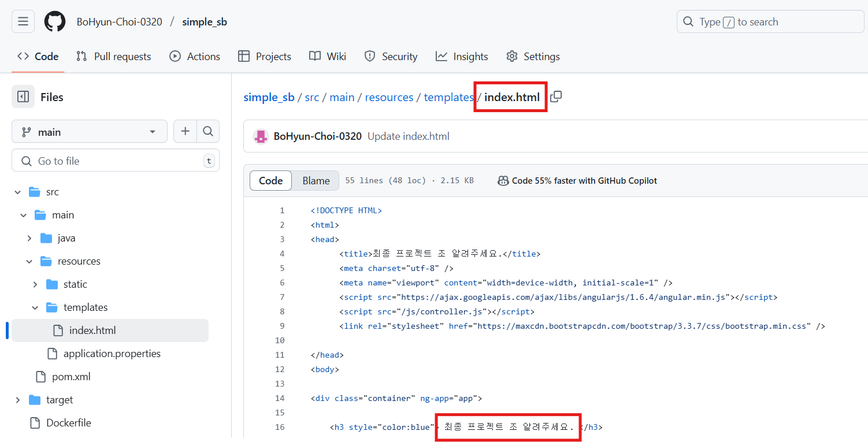This screenshot has width=868, height=442.
Task: Collapse the templates folder chevron
Action: tap(35, 307)
